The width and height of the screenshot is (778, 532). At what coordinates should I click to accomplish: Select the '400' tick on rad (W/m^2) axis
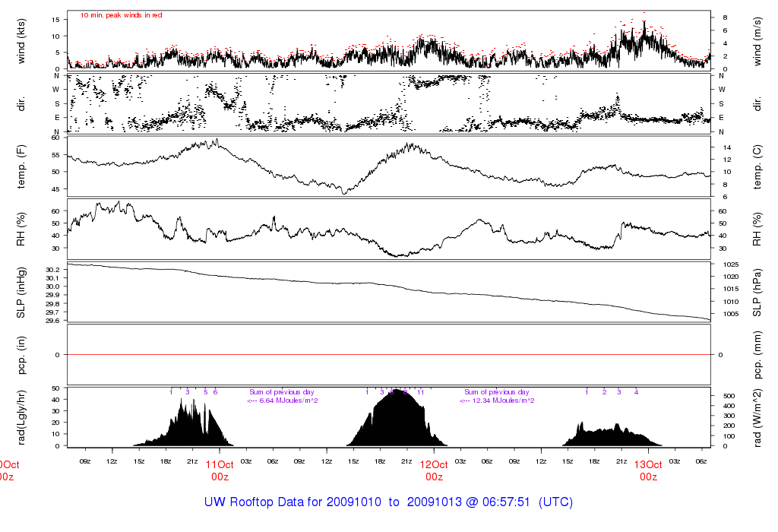[x=729, y=406]
